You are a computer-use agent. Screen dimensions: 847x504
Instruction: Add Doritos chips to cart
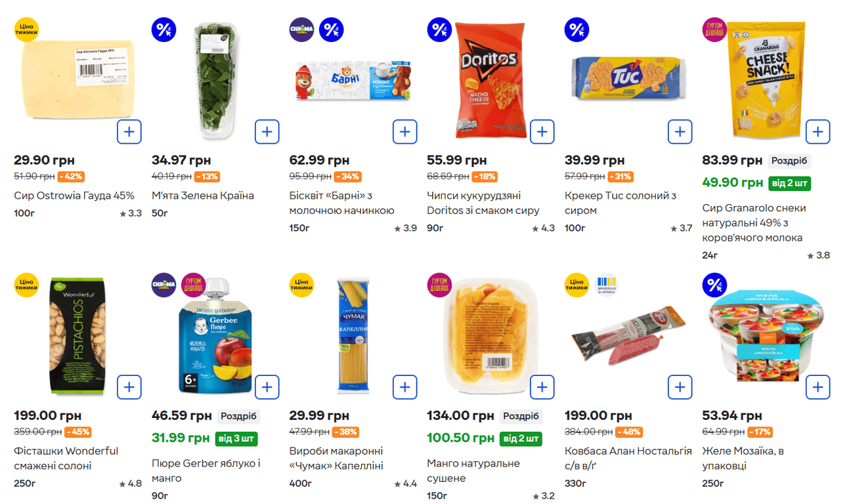542,132
